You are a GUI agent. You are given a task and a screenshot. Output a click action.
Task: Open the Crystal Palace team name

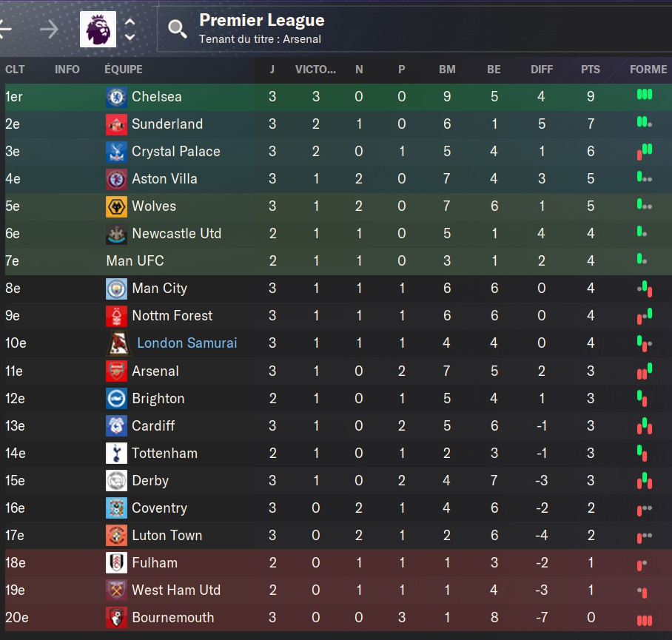pyautogui.click(x=175, y=151)
